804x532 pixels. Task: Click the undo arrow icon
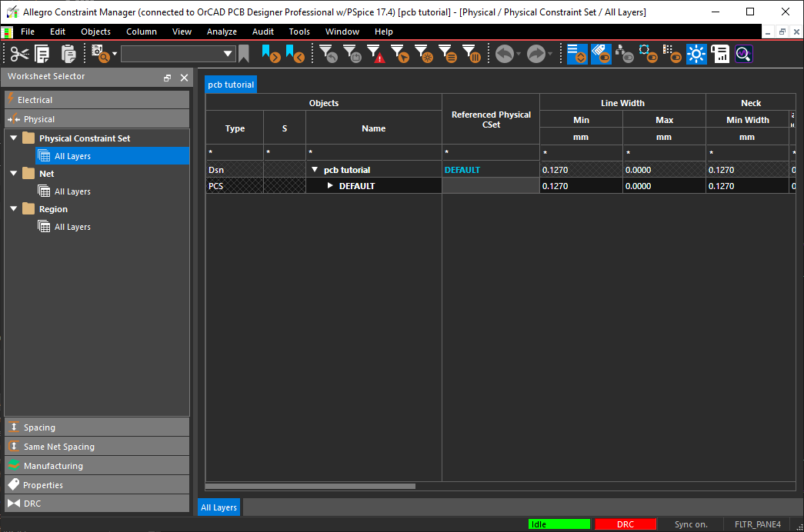coord(504,54)
